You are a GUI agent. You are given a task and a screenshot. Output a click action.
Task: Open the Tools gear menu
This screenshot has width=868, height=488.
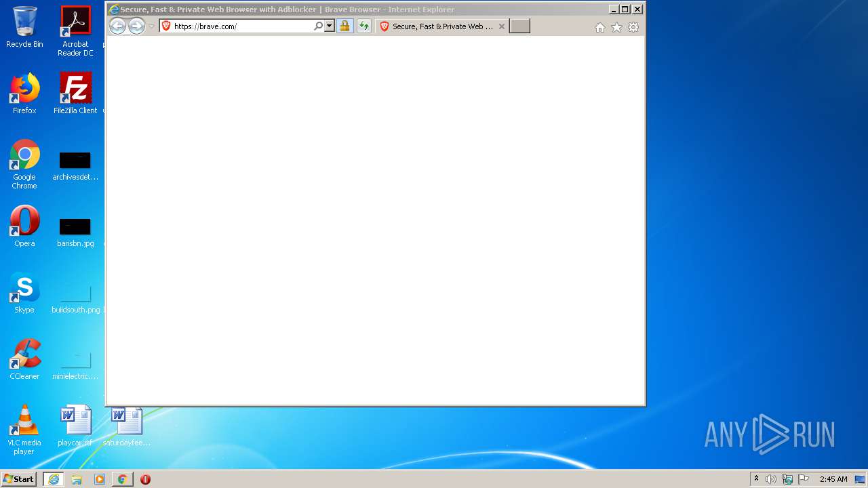[x=633, y=27]
